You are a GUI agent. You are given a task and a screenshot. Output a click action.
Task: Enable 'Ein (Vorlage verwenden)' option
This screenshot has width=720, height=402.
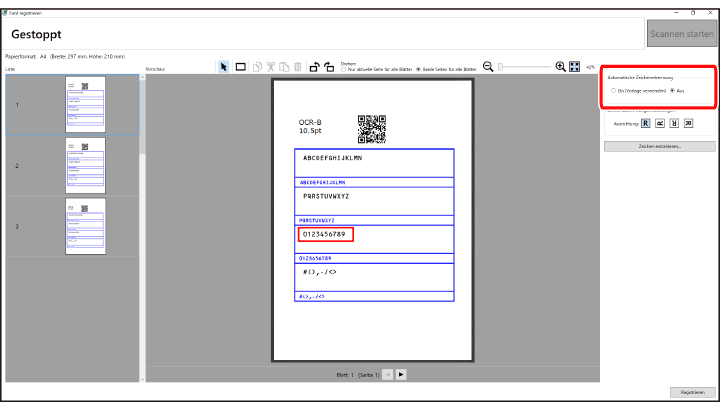[x=613, y=90]
